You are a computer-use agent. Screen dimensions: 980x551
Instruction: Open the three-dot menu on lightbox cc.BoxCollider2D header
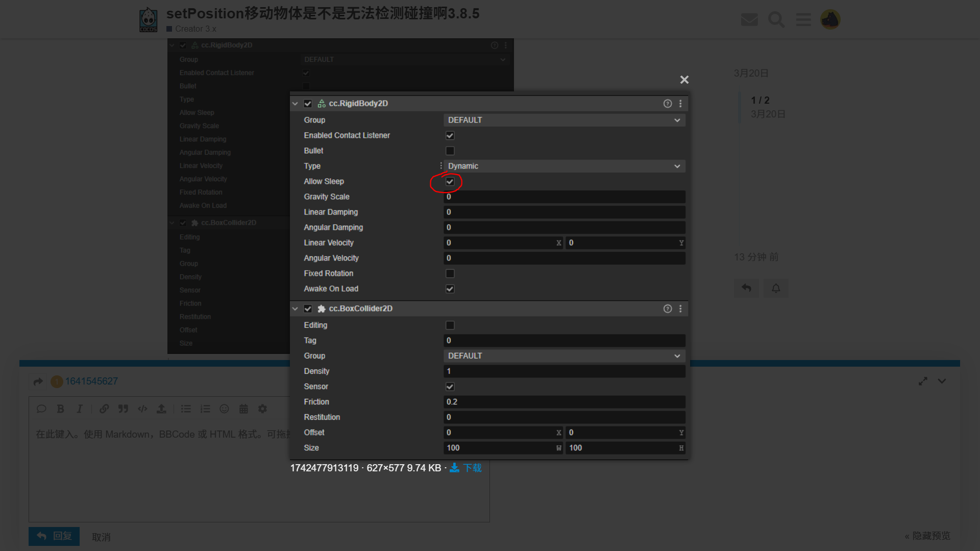680,309
